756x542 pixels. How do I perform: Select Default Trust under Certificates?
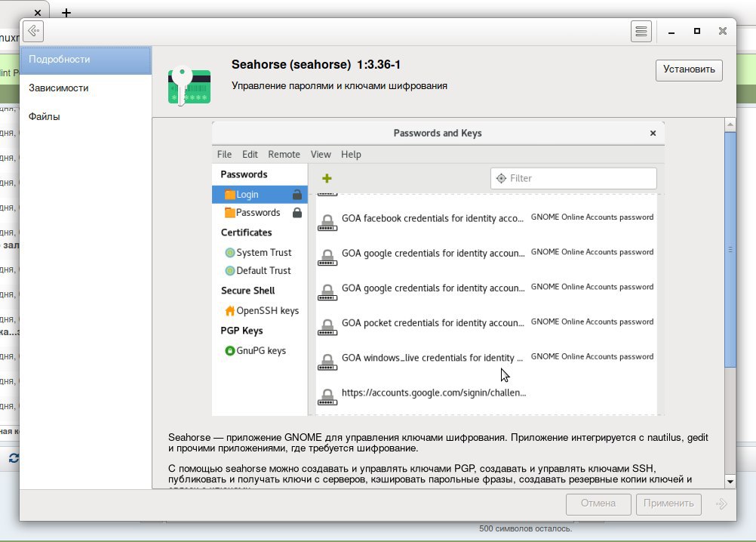click(260, 270)
